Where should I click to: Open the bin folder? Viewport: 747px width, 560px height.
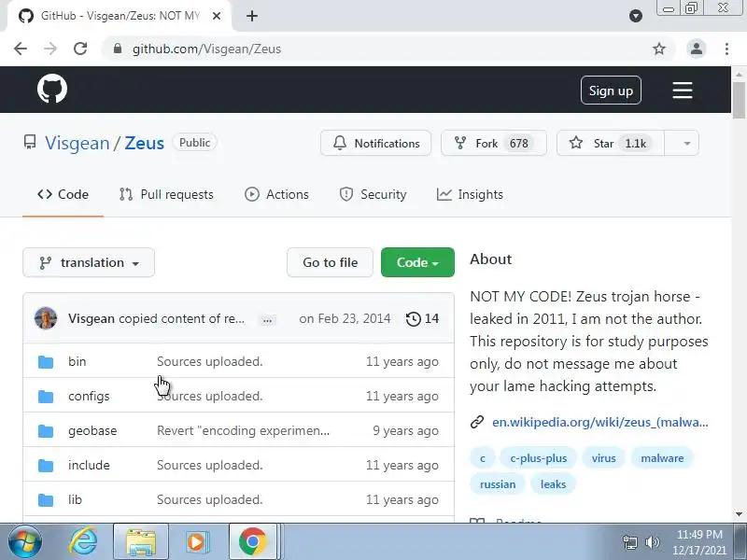click(x=78, y=362)
